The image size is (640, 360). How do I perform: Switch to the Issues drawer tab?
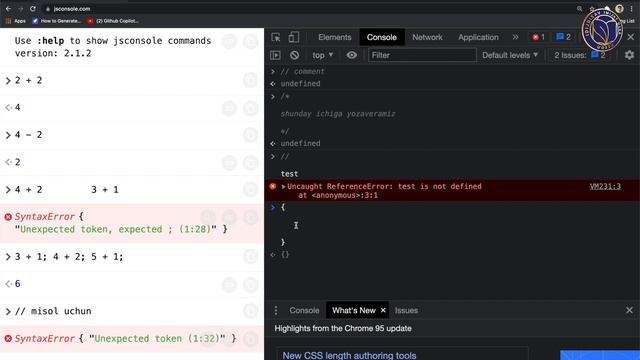[406, 311]
